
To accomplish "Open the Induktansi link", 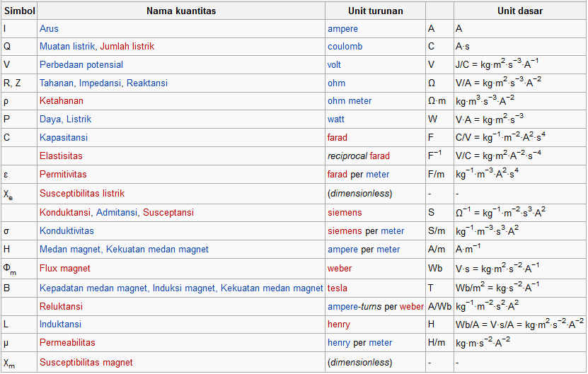I will [x=60, y=325].
